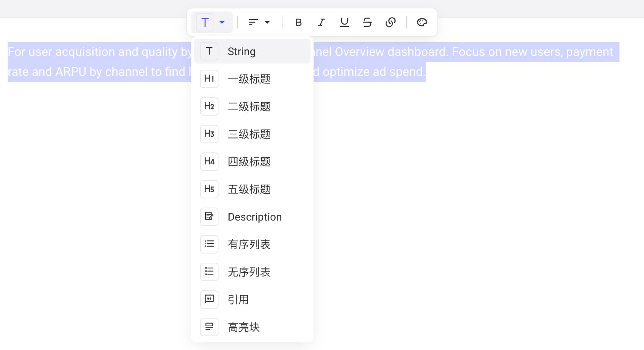Apply 无序列表 unordered list
This screenshot has height=350, width=644.
[x=252, y=272]
